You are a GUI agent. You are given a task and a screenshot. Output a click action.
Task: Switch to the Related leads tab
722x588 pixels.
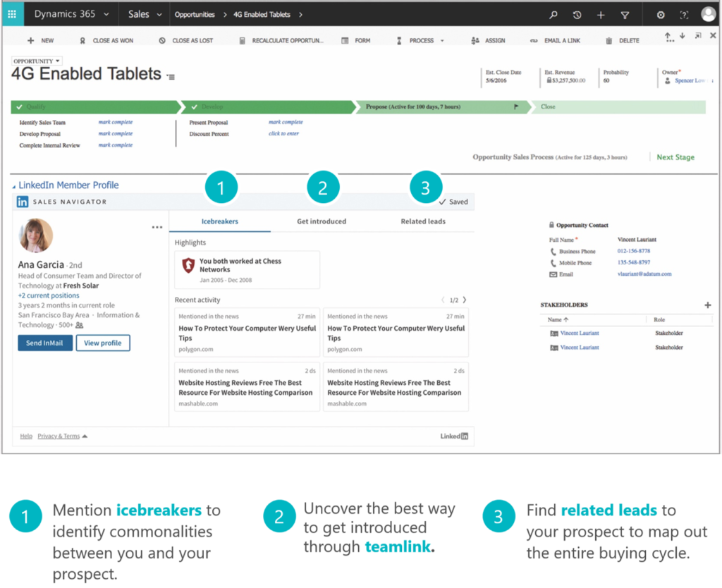(x=423, y=221)
